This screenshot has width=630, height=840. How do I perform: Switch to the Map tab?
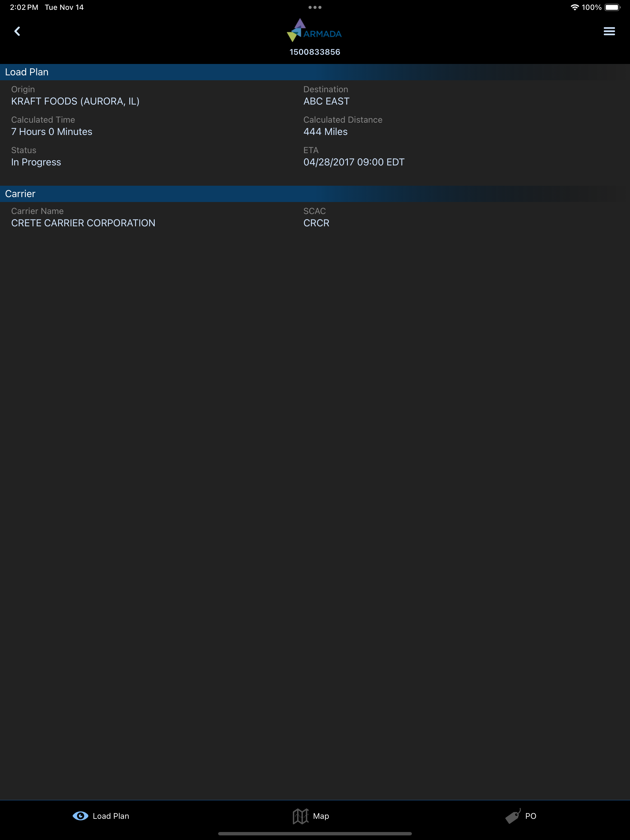point(321,816)
